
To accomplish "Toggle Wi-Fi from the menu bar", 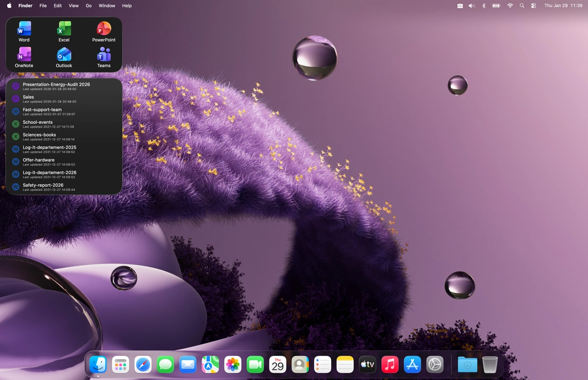I will pyautogui.click(x=510, y=5).
